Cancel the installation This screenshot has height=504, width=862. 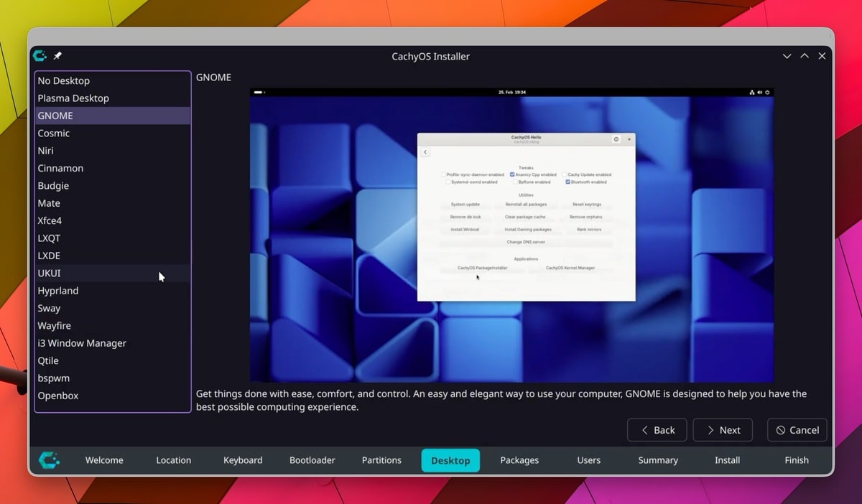(x=797, y=430)
